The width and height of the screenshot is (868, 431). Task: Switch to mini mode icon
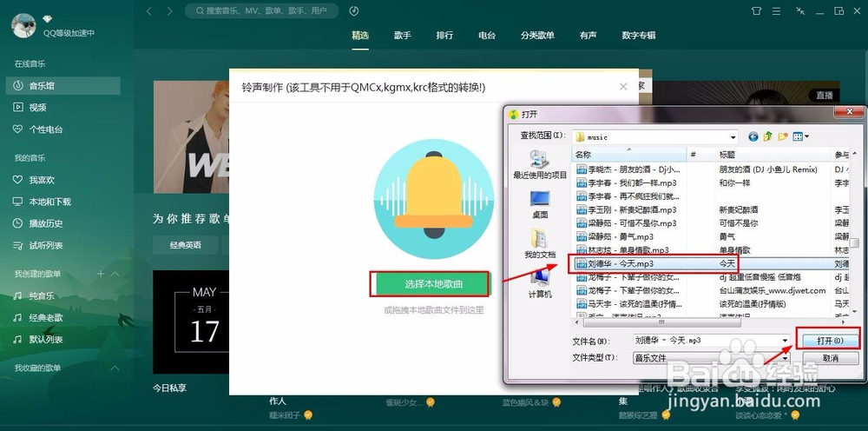point(800,11)
